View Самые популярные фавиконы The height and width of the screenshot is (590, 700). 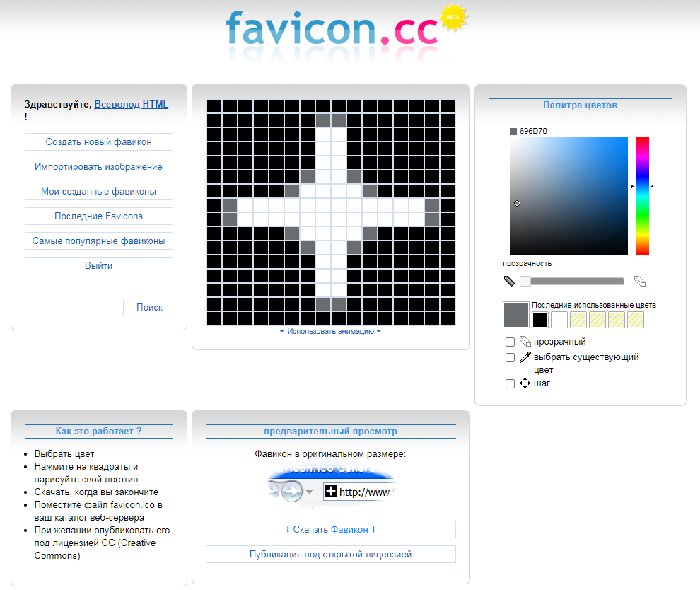[x=99, y=241]
